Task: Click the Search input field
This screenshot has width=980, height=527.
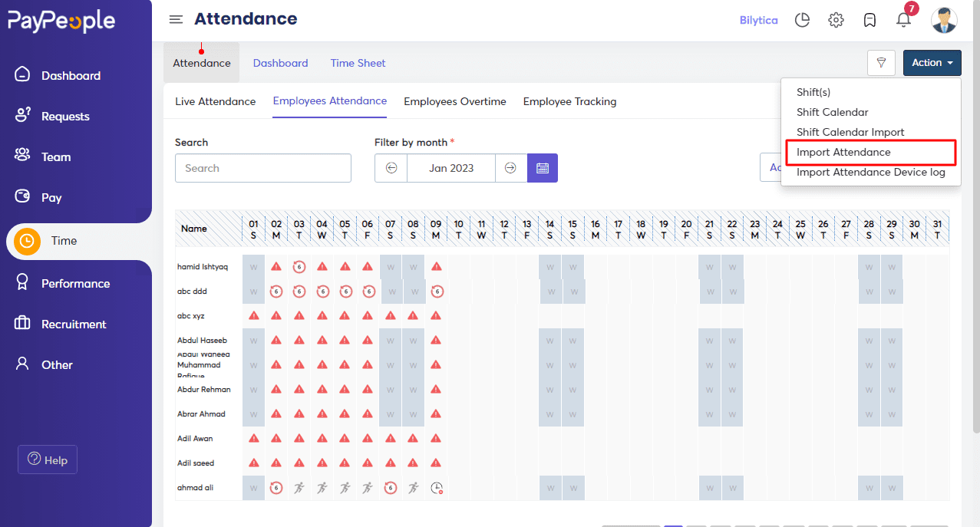Action: (x=263, y=168)
